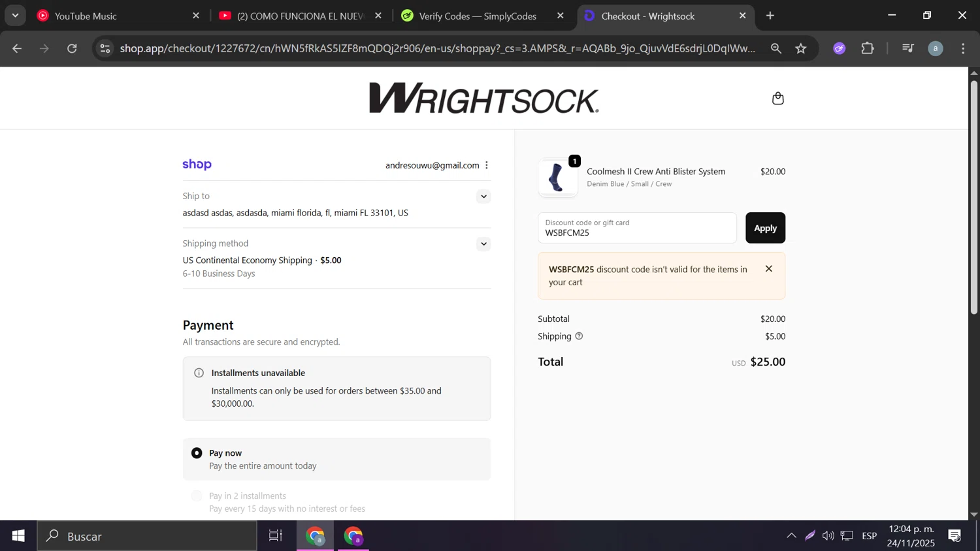Click the browser address bar URL
The image size is (980, 551).
(x=437, y=48)
